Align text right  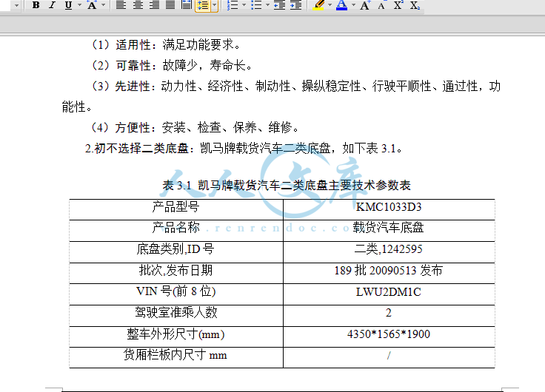154,5
